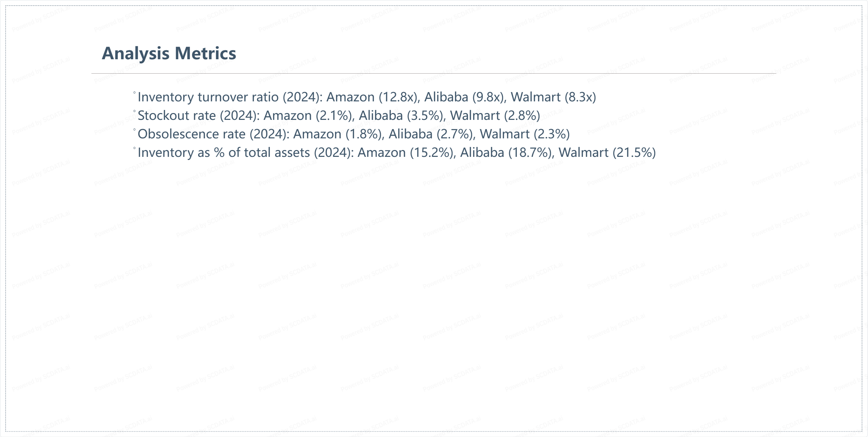Click the Walmart (2.3%) obsolescence value
The width and height of the screenshot is (868, 437).
525,134
